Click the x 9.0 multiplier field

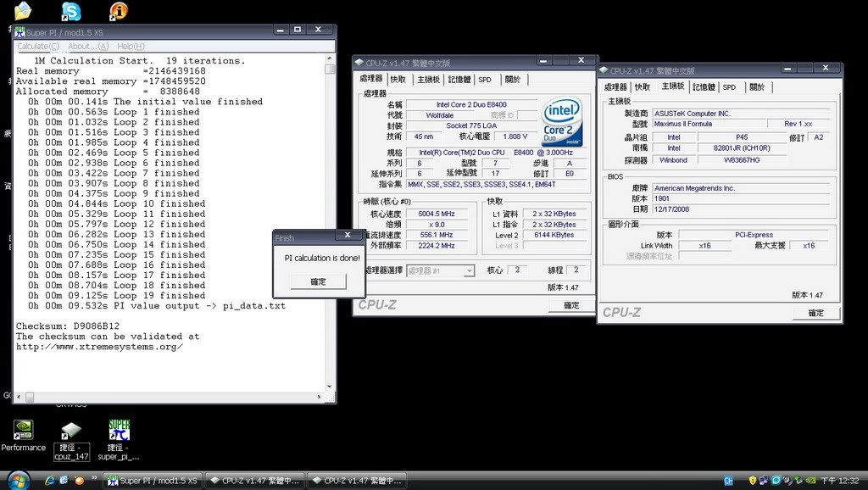coord(437,225)
